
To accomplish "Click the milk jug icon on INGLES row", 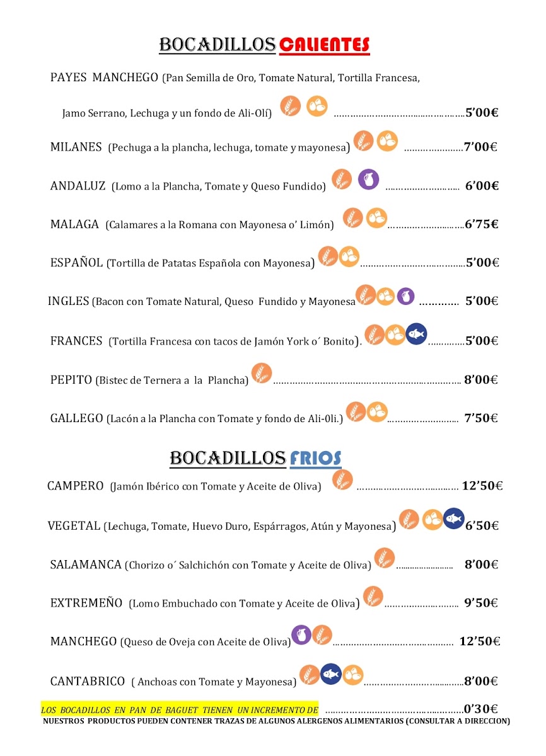I will (405, 295).
